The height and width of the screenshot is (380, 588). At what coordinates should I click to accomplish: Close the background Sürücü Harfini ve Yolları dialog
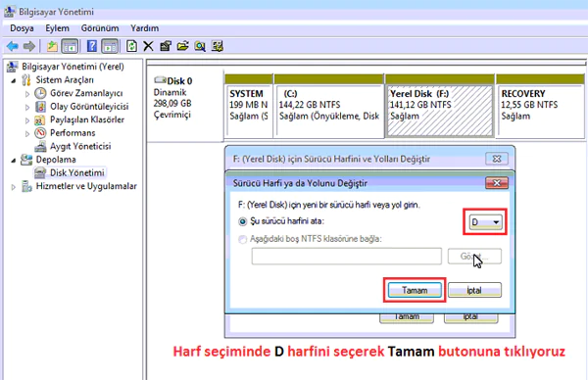click(x=497, y=159)
